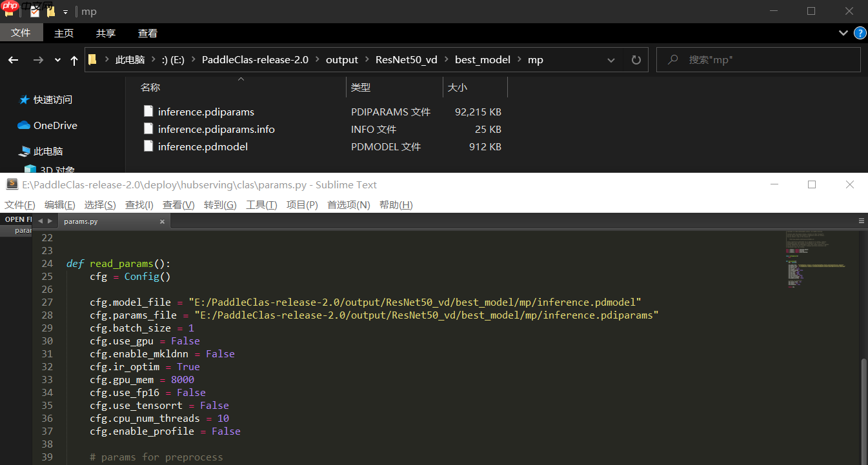Image resolution: width=868 pixels, height=465 pixels.
Task: Click the red php window icon
Action: point(9,6)
